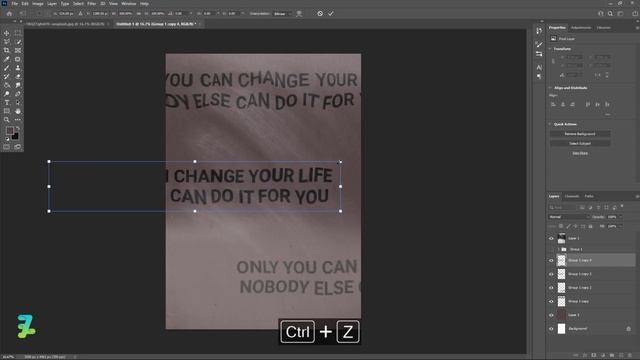This screenshot has width=640, height=360.
Task: Select the Frame tool
Action: coord(18,51)
